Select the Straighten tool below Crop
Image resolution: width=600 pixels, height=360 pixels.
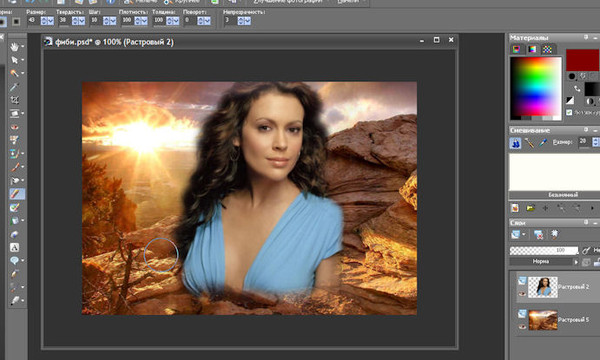pyautogui.click(x=14, y=114)
